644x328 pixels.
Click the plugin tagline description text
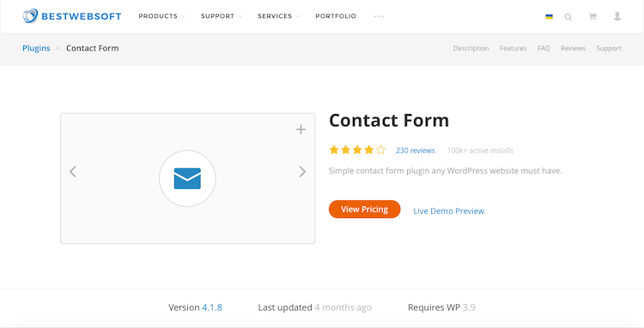(445, 171)
